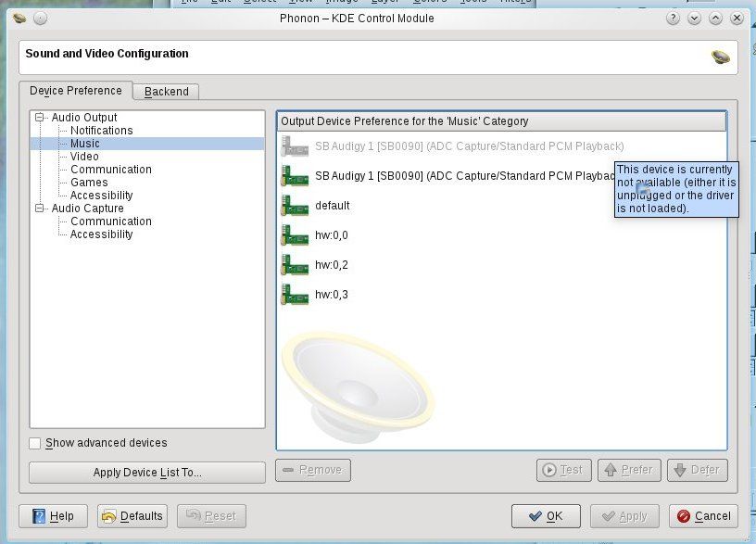The width and height of the screenshot is (756, 544).
Task: Click the greyed-out SB Audigy sound card icon
Action: click(295, 146)
